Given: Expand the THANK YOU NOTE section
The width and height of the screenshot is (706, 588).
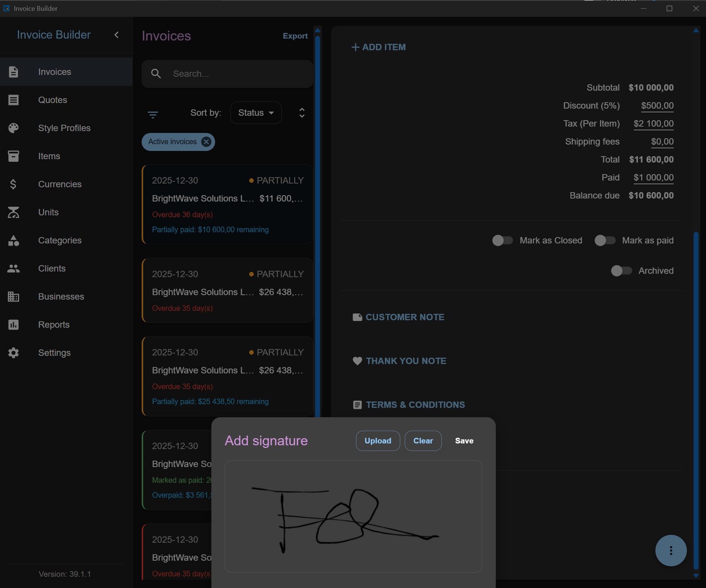Looking at the screenshot, I should click(x=399, y=361).
